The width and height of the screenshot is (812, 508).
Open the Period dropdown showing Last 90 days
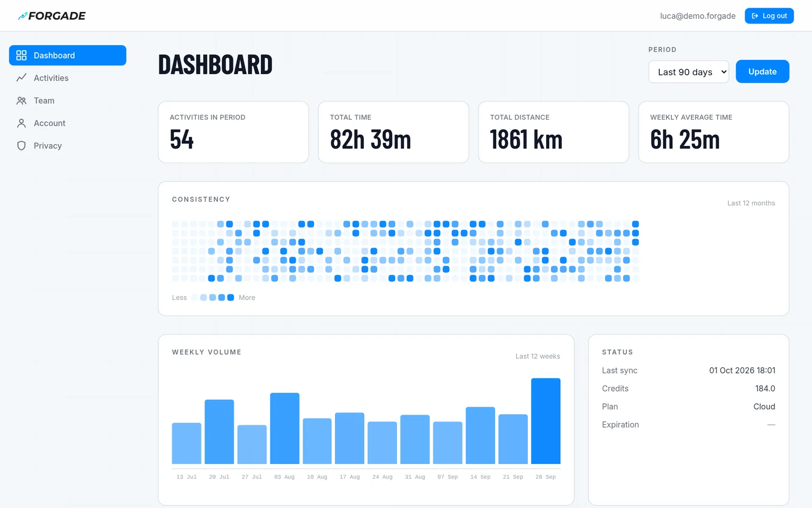click(x=689, y=72)
